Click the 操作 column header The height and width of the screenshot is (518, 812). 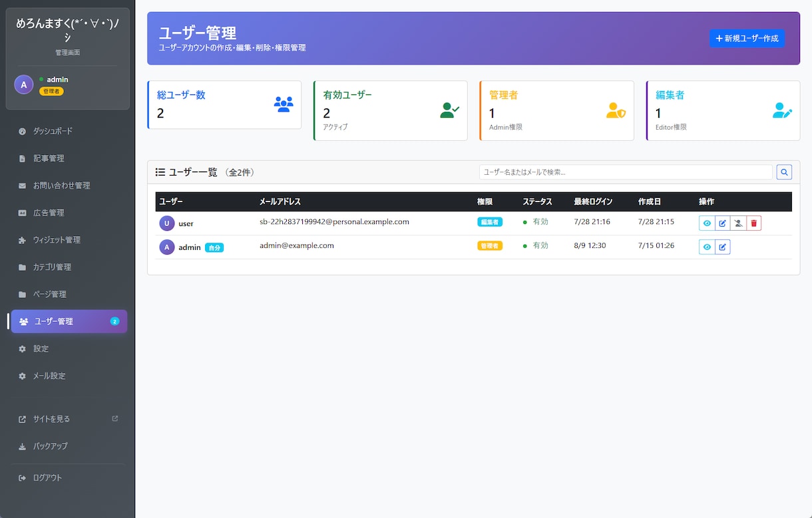point(706,201)
